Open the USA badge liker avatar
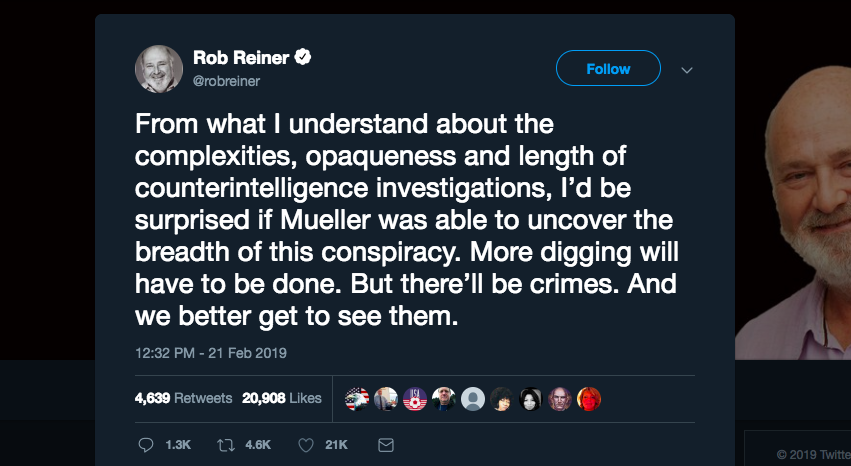This screenshot has height=466, width=851. [415, 399]
